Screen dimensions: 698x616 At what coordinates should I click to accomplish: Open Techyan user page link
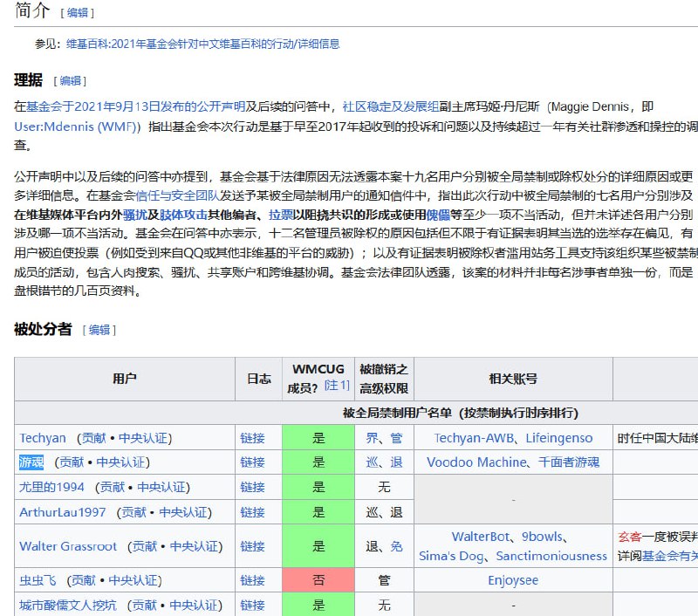(x=42, y=438)
